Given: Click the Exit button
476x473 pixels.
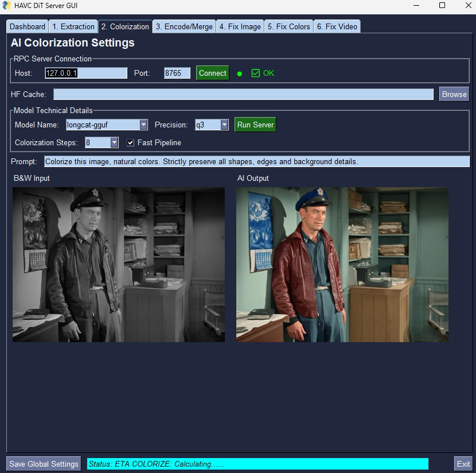Looking at the screenshot, I should click(x=463, y=464).
